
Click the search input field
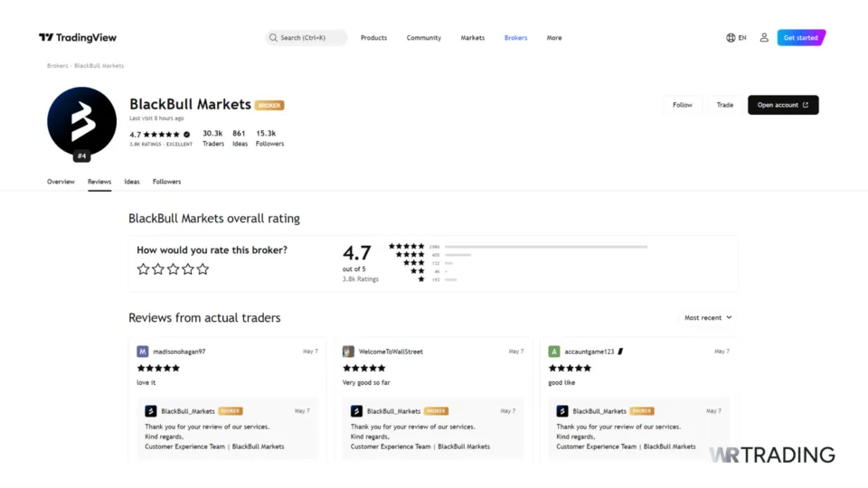[307, 38]
